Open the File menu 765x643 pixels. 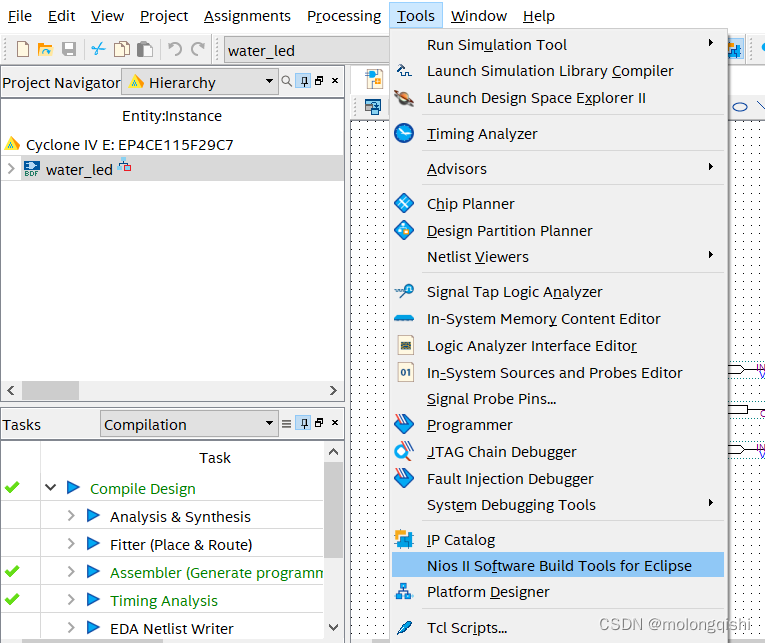[x=20, y=16]
